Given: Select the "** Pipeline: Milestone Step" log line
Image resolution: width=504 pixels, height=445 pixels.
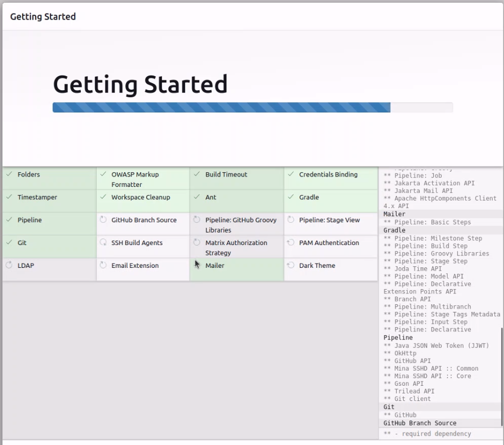Looking at the screenshot, I should 433,238.
